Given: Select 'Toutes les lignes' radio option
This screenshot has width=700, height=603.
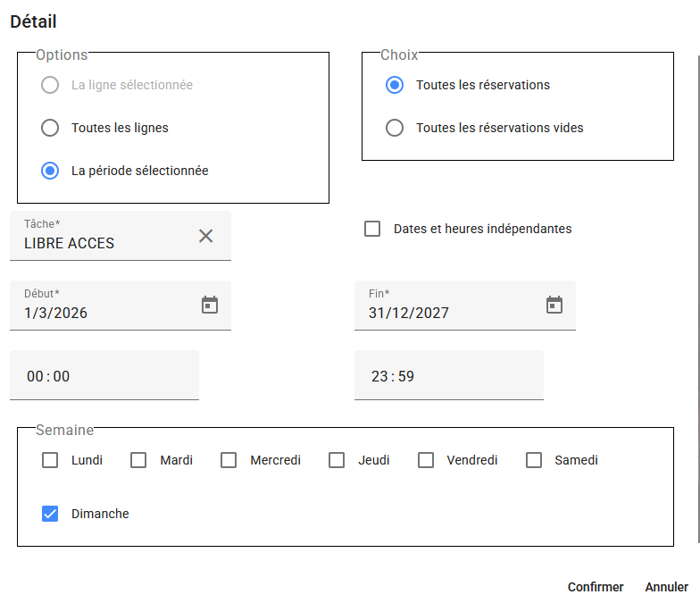Looking at the screenshot, I should click(50, 128).
